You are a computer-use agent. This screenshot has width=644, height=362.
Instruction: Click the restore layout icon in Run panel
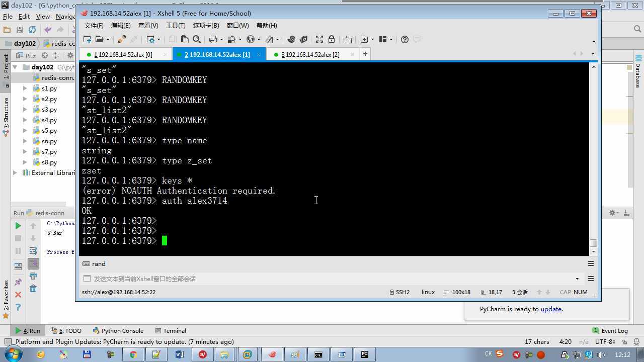point(18,266)
